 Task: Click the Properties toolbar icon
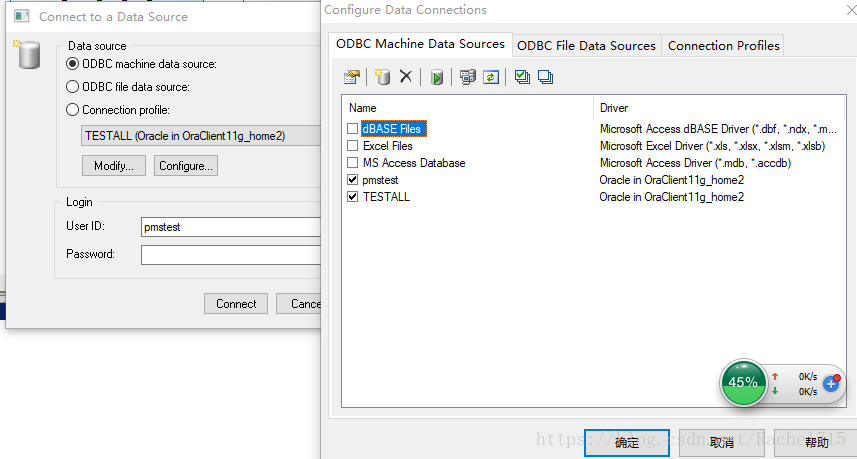click(x=351, y=77)
